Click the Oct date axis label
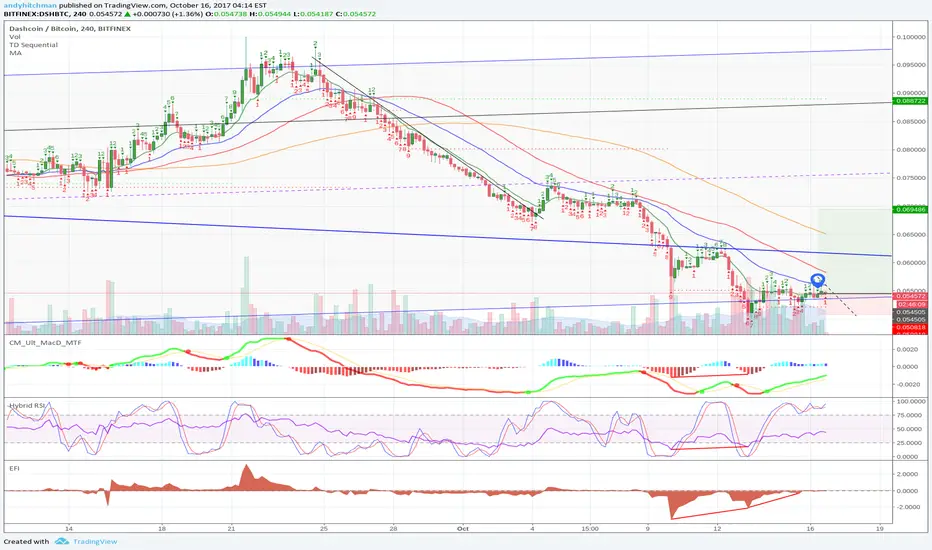This screenshot has width=932, height=550. pos(463,529)
